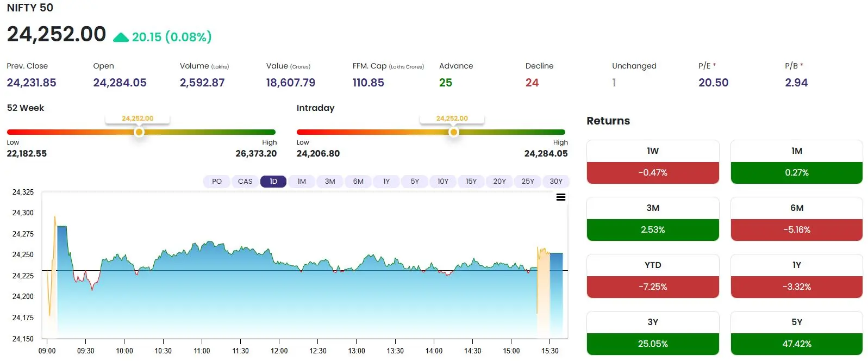The height and width of the screenshot is (361, 868).
Task: Switch chart to 25Y range
Action: [528, 181]
